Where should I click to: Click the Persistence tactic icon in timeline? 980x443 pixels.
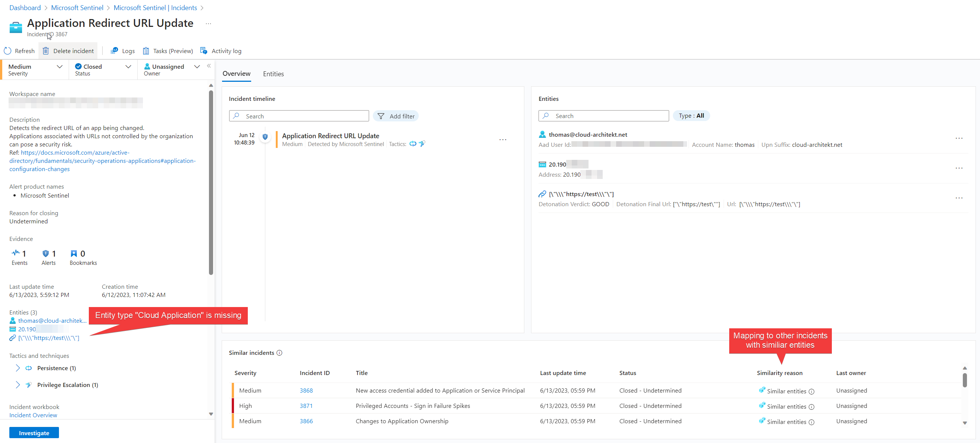coord(412,144)
